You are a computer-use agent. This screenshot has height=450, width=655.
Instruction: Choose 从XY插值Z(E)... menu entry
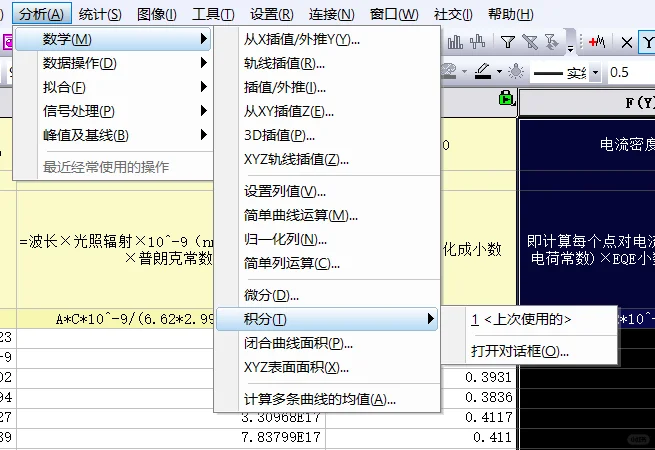point(327,111)
